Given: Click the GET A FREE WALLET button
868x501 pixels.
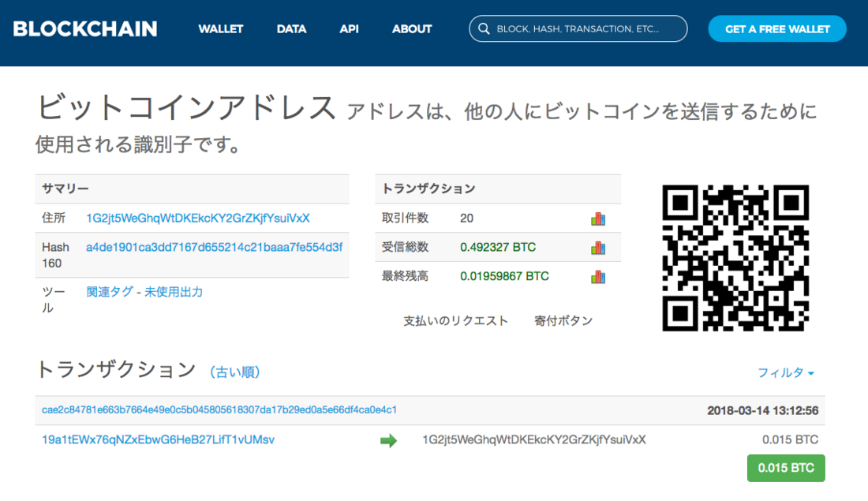Looking at the screenshot, I should coord(777,28).
